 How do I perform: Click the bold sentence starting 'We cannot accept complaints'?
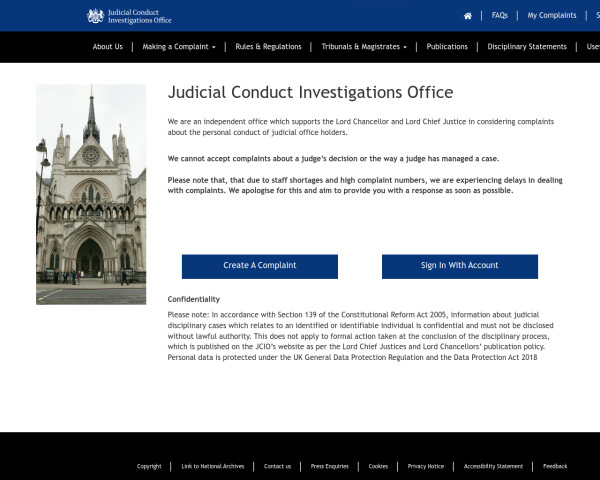point(333,158)
